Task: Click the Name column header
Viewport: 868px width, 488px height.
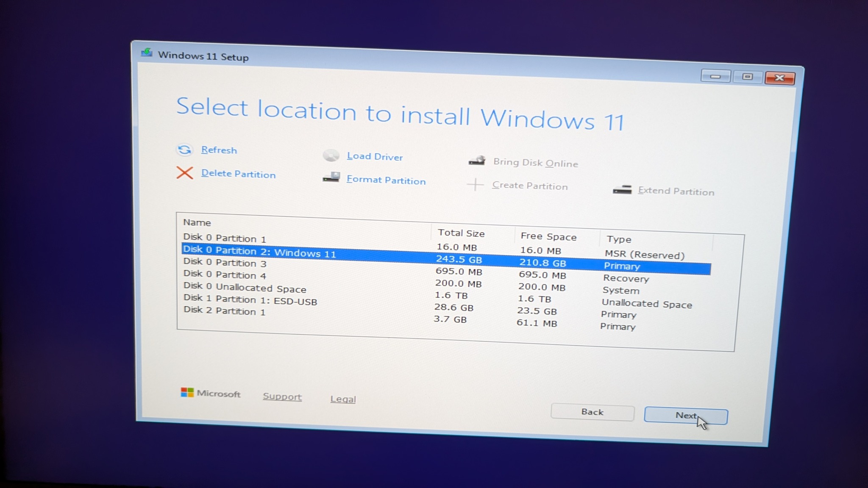Action: click(197, 222)
